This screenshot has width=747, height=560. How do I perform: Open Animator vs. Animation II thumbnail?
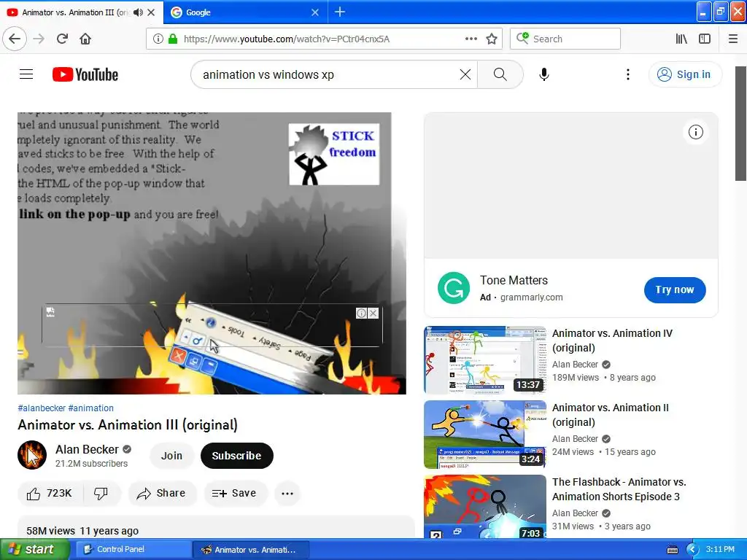click(x=484, y=435)
